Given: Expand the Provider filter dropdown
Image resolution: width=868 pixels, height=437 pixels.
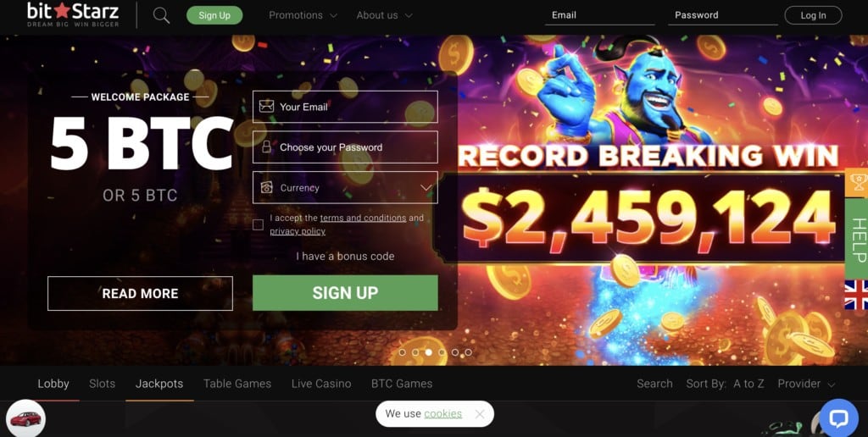Looking at the screenshot, I should [806, 384].
